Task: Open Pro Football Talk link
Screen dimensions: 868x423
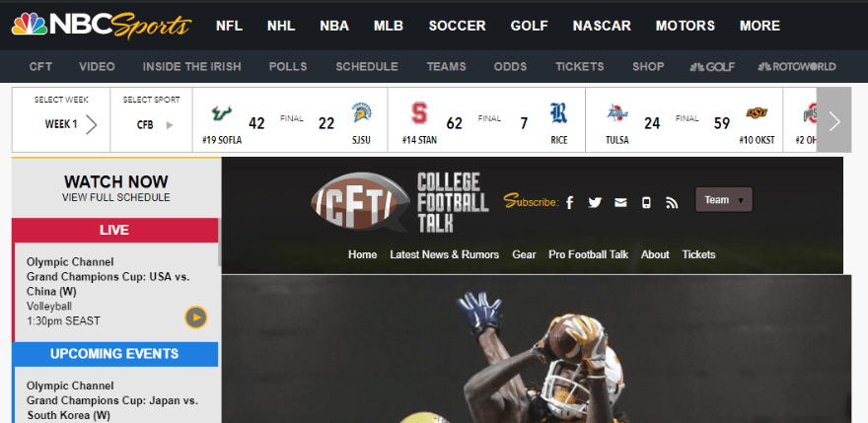Action: coord(589,254)
